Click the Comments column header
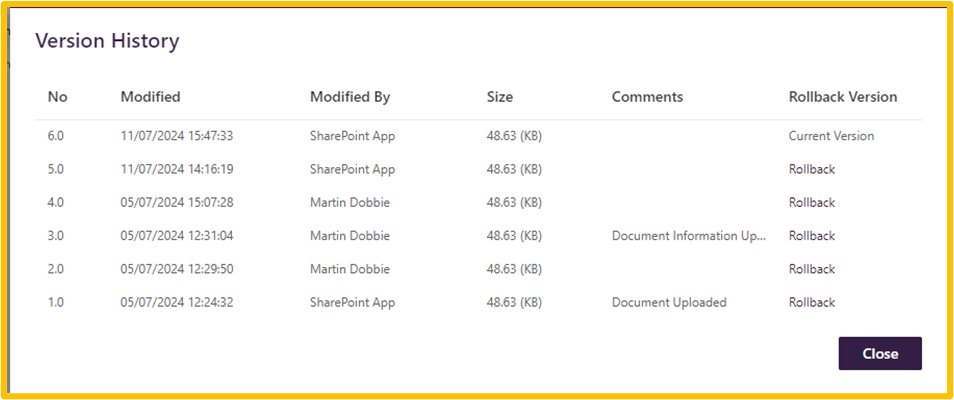The image size is (954, 400). pos(647,97)
